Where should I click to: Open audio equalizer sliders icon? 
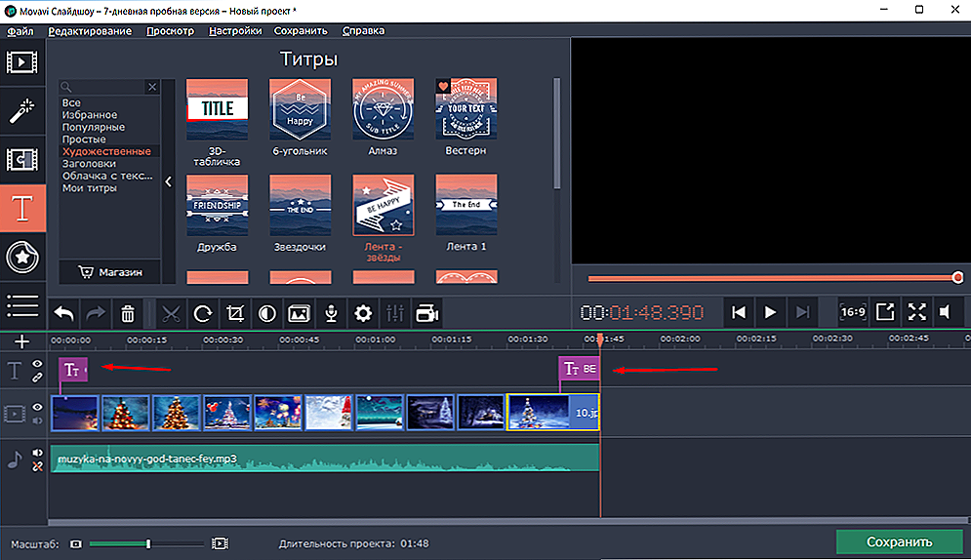coord(395,314)
